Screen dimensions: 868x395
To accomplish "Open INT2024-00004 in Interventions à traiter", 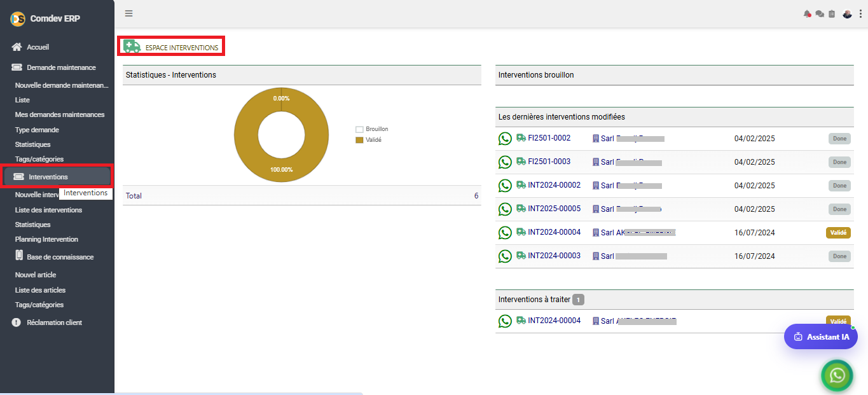I will pyautogui.click(x=555, y=321).
